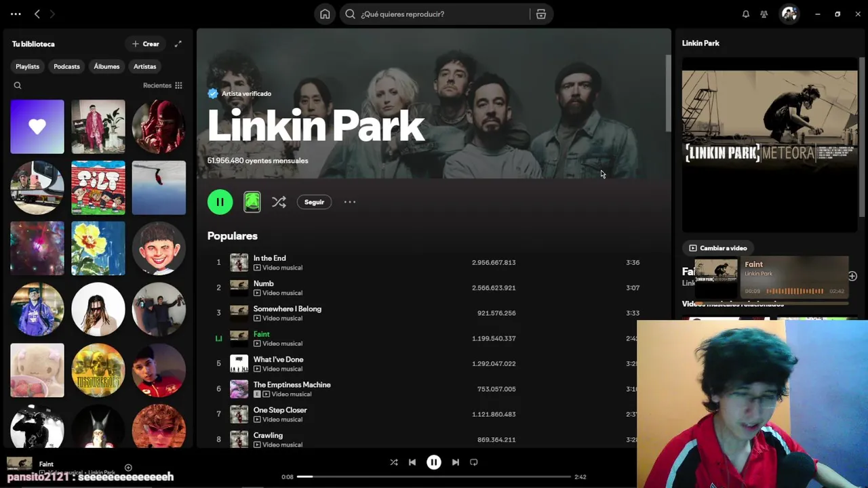Click Artista verificado badge
Viewport: 868px width, 488px height.
coord(239,94)
